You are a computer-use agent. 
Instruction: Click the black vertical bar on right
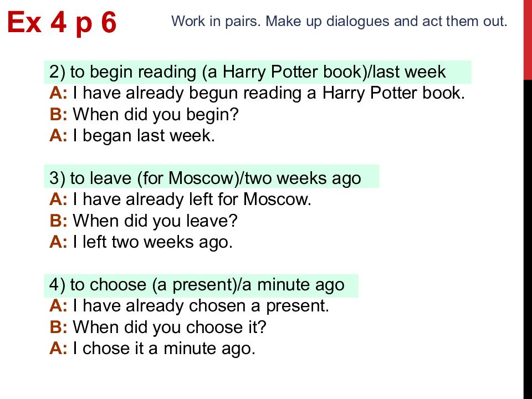click(x=528, y=239)
